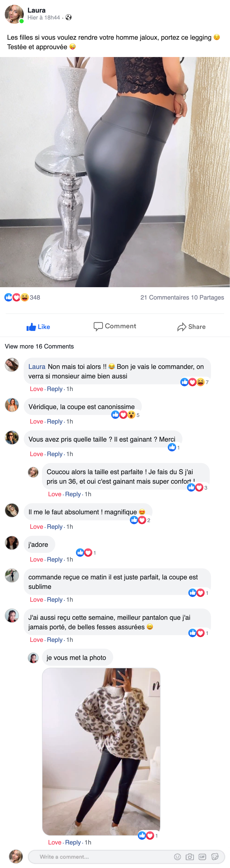The height and width of the screenshot is (868, 230).
Task: Click the public globe privacy icon
Action: (69, 18)
